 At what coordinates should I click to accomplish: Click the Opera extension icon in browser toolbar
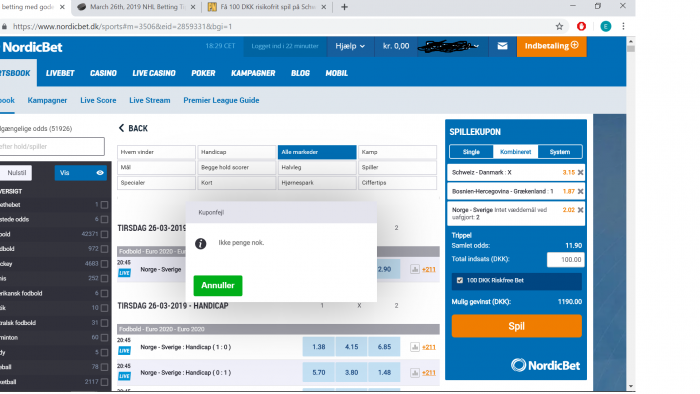(x=581, y=27)
